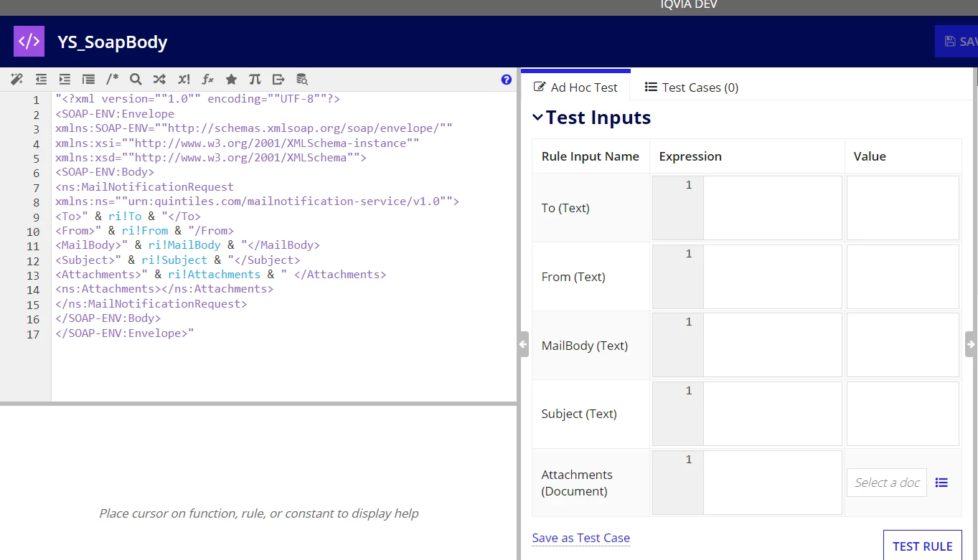Click the YS_SoapBody rule title

113,42
